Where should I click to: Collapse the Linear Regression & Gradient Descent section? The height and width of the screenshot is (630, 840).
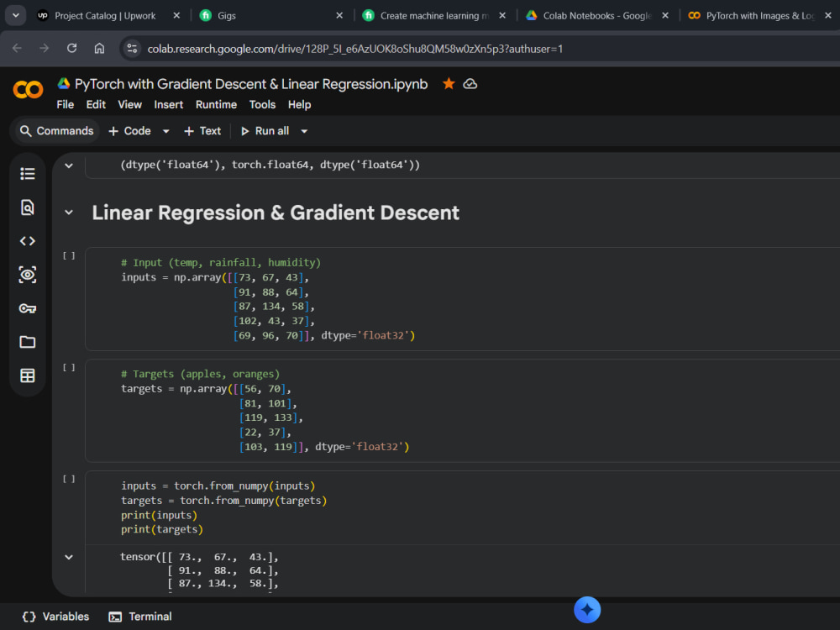pos(69,213)
